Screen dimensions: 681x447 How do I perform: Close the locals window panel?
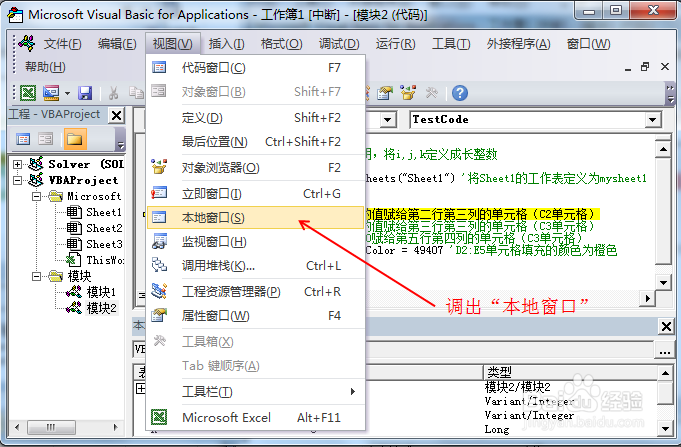click(666, 326)
